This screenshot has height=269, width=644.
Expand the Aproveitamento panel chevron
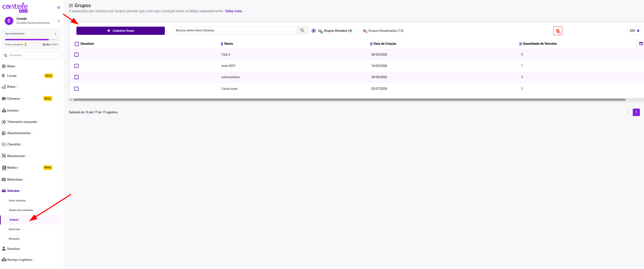click(55, 34)
